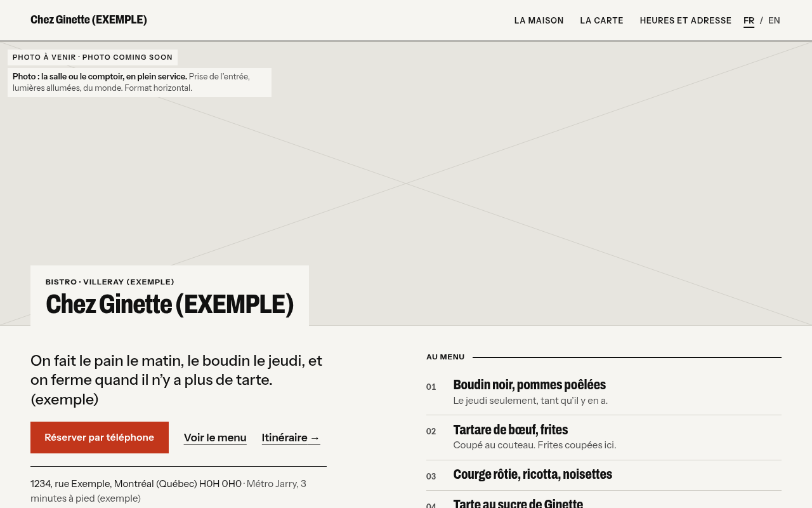Viewport: 812px width, 508px height.
Task: Select Tarte au sucre de Ginette item
Action: coord(603,502)
